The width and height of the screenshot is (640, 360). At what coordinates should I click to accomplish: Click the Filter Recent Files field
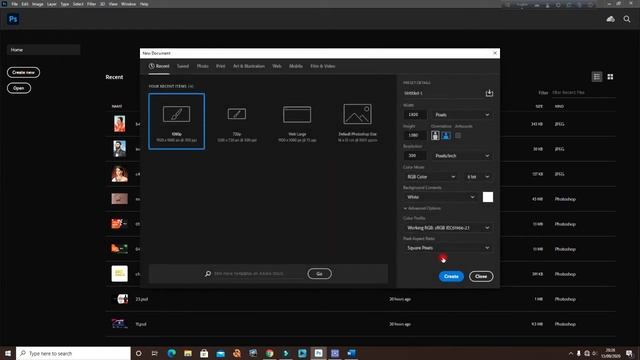[584, 93]
